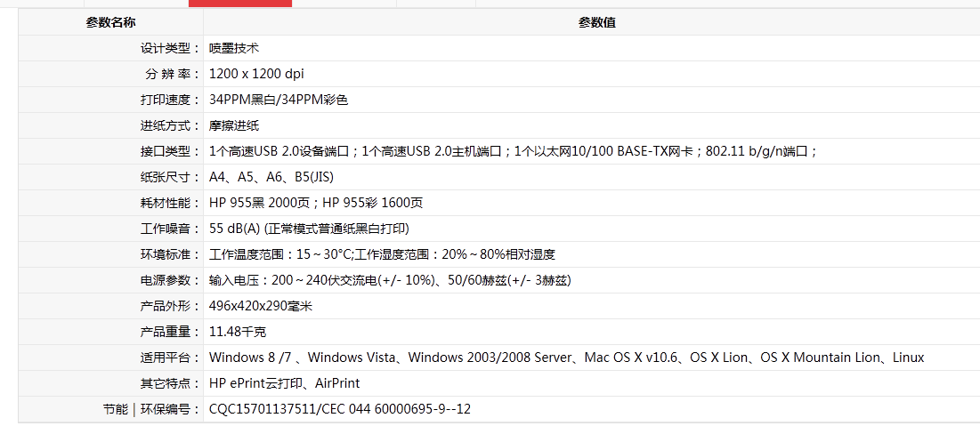Select the 产品重量 label
The height and width of the screenshot is (434, 980).
(169, 332)
